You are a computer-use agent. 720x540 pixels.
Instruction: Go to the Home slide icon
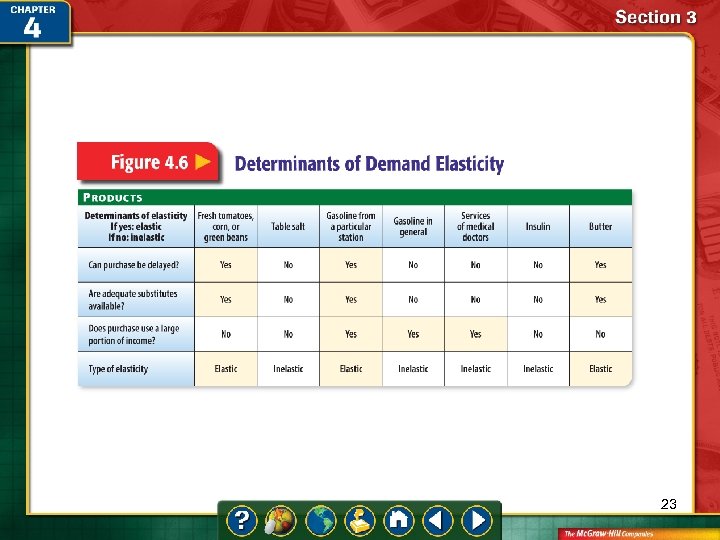pos(398,520)
